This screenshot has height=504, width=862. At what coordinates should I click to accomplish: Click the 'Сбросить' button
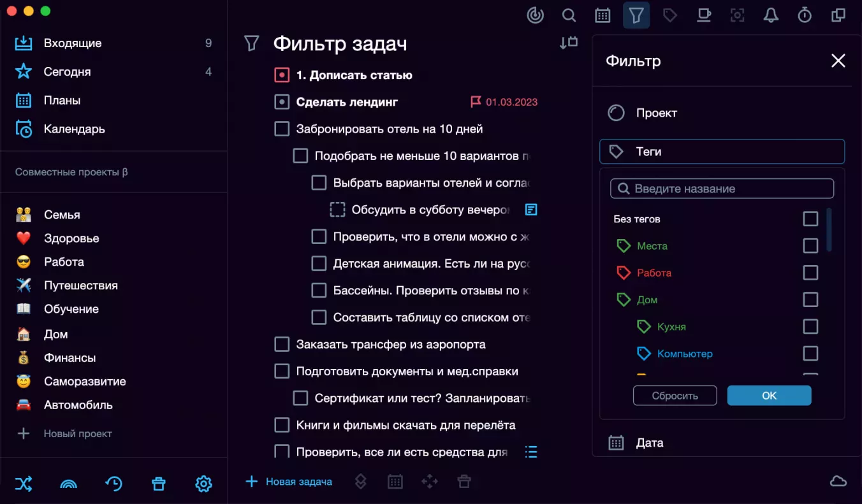(675, 396)
